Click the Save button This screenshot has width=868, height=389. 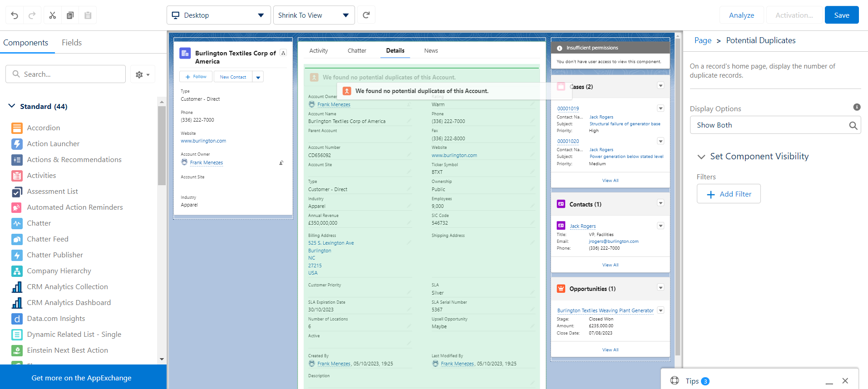[x=842, y=15]
